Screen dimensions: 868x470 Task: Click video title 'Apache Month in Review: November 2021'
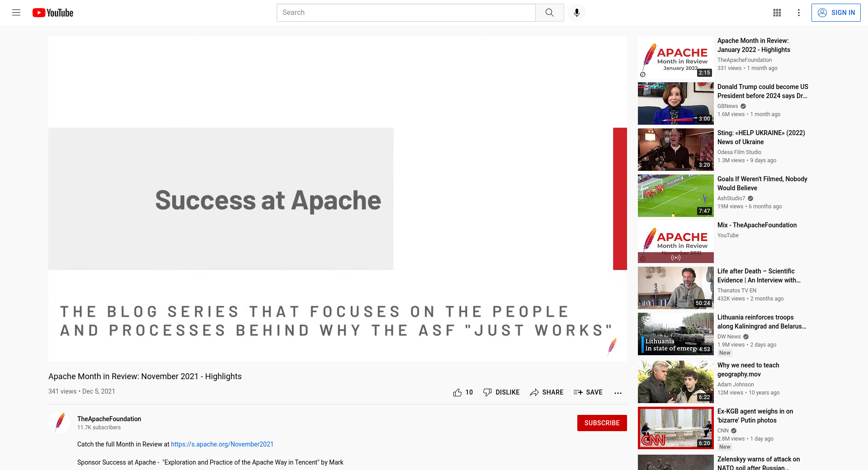click(x=145, y=376)
